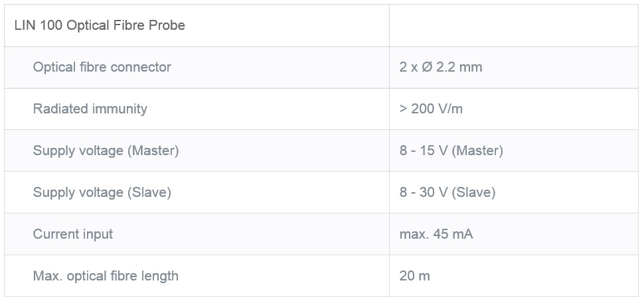
Task: Select the Current input label
Action: tap(73, 234)
